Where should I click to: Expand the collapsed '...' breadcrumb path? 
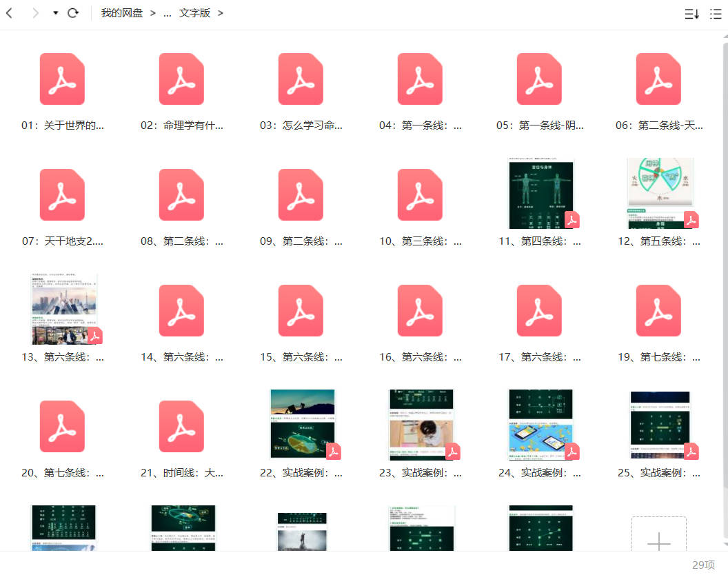167,14
